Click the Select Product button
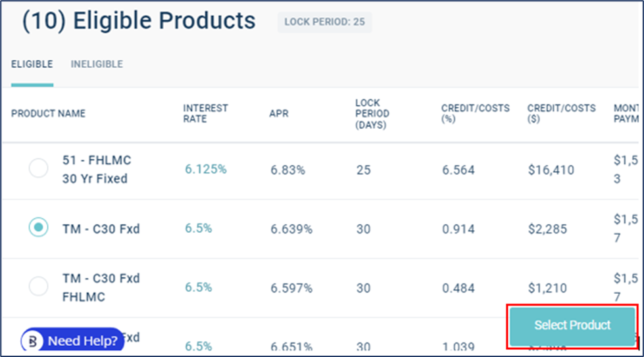This screenshot has height=357, width=644. tap(572, 326)
